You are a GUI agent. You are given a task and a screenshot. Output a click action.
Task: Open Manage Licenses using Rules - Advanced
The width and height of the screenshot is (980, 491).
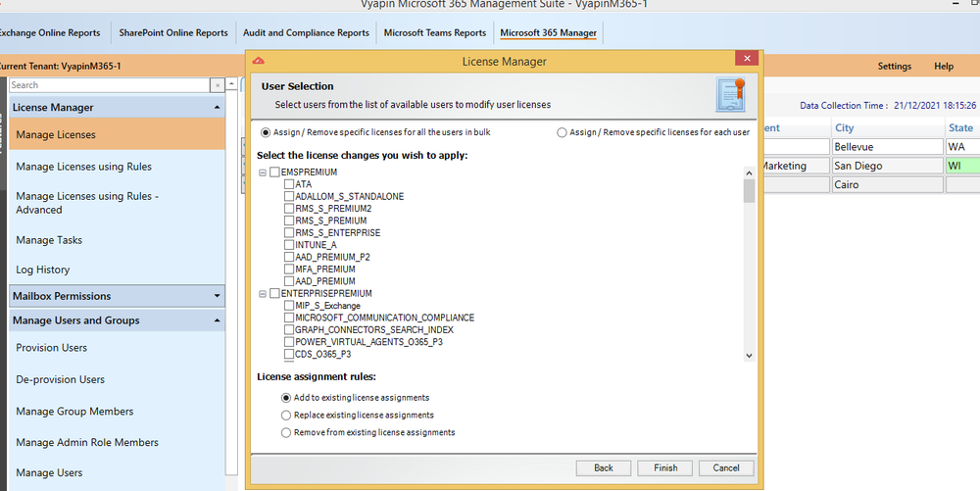coord(87,203)
